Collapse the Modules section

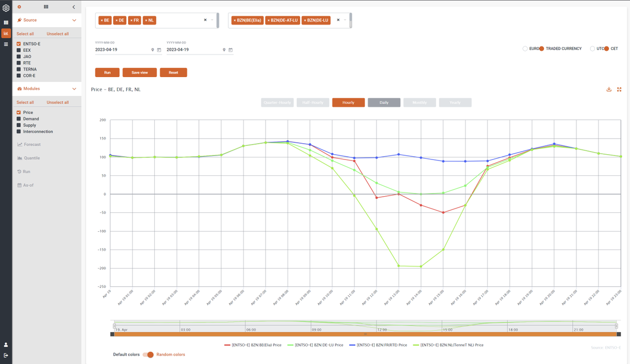(x=74, y=89)
